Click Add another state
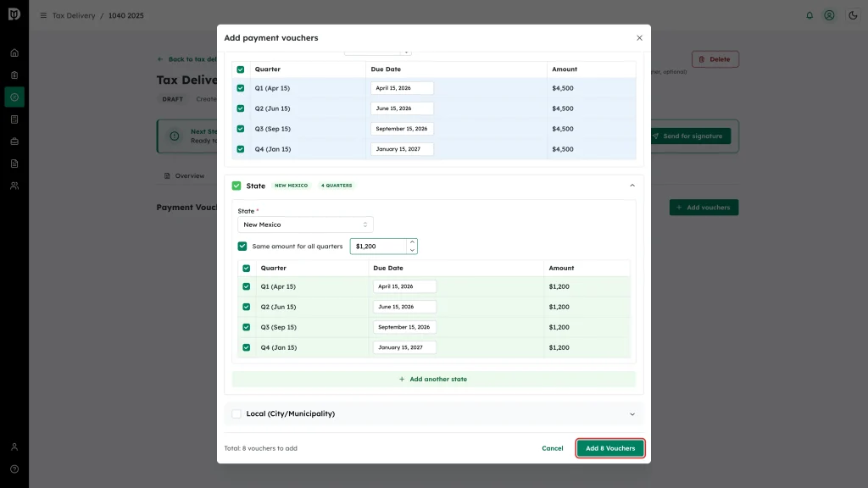Screen dimensions: 868x488 pyautogui.click(x=433, y=380)
